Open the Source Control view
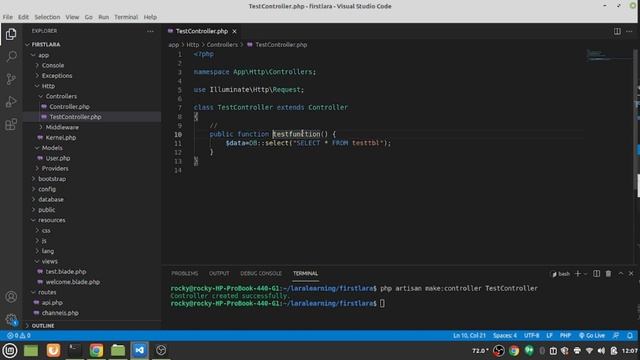Viewport: 640px width, 360px height. 11,79
